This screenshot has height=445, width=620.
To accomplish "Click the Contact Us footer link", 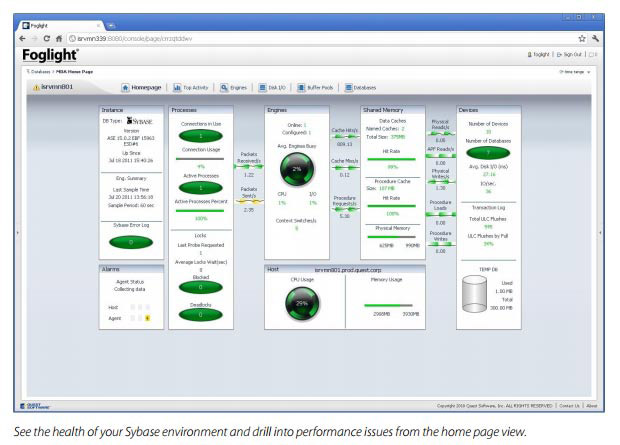I will point(569,406).
